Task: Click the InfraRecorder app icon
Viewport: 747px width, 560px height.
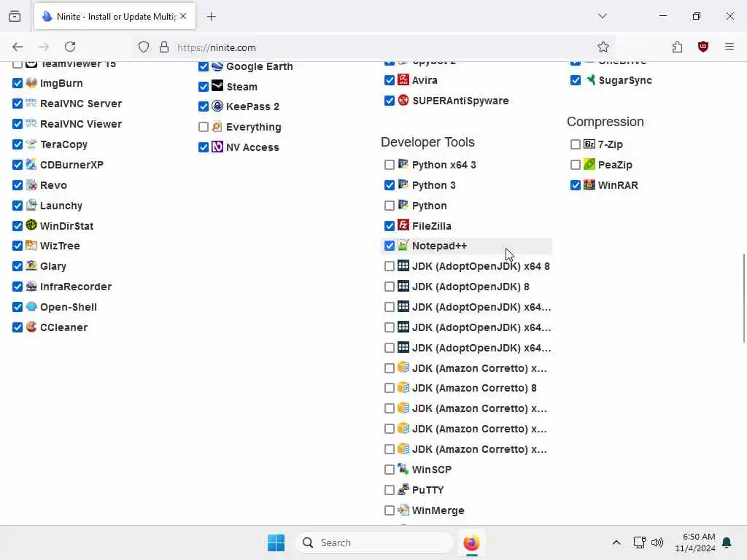Action: [x=31, y=286]
